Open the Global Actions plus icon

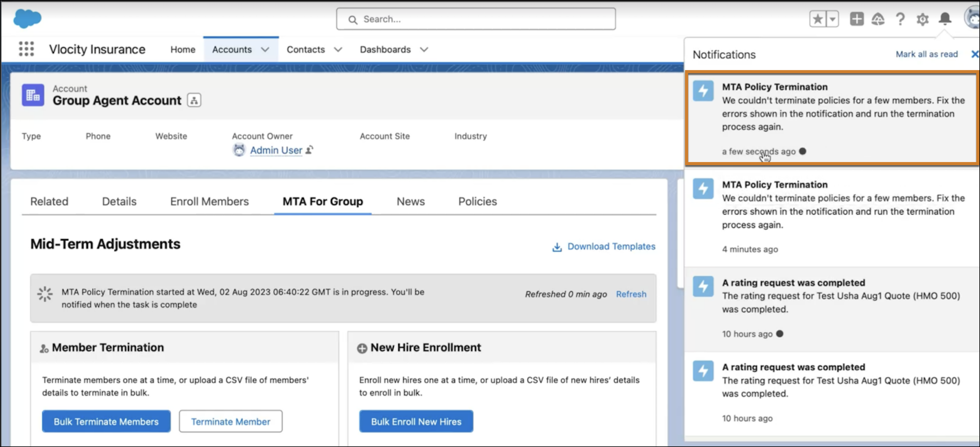857,19
